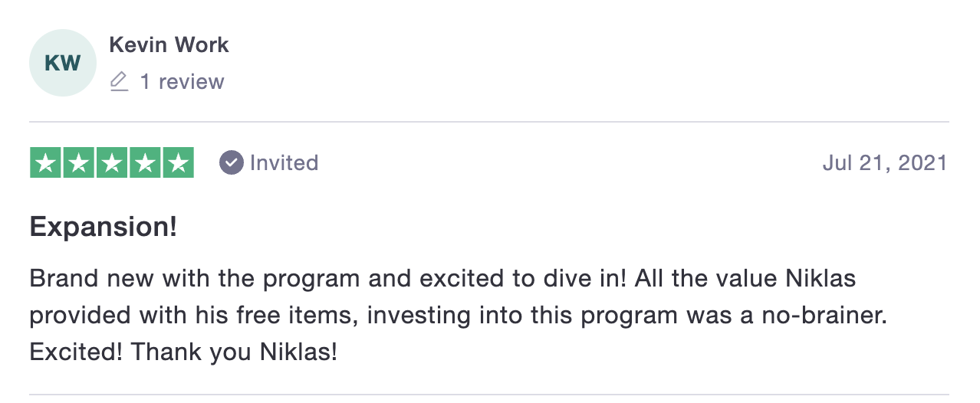980x403 pixels.
Task: Open the "Expansion!" review title
Action: tap(104, 228)
